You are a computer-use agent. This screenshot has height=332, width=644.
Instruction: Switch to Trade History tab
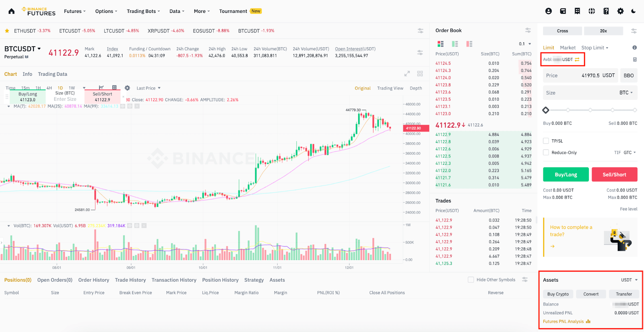point(130,280)
